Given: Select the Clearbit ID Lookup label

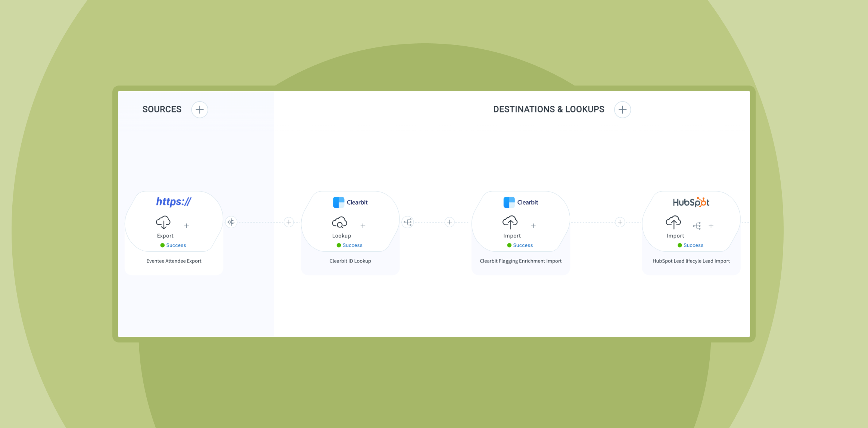Looking at the screenshot, I should tap(350, 261).
